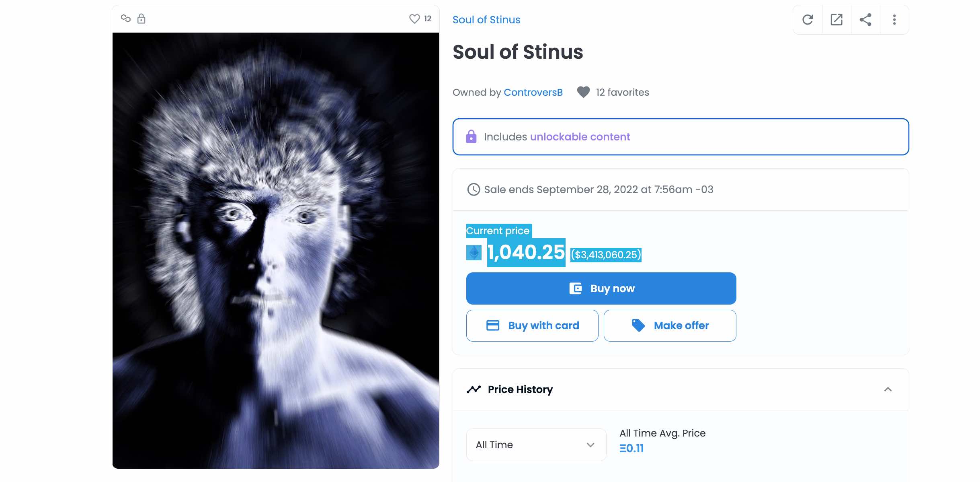Click the Price History header
Viewport: 980px width, 482px height.
tap(520, 389)
